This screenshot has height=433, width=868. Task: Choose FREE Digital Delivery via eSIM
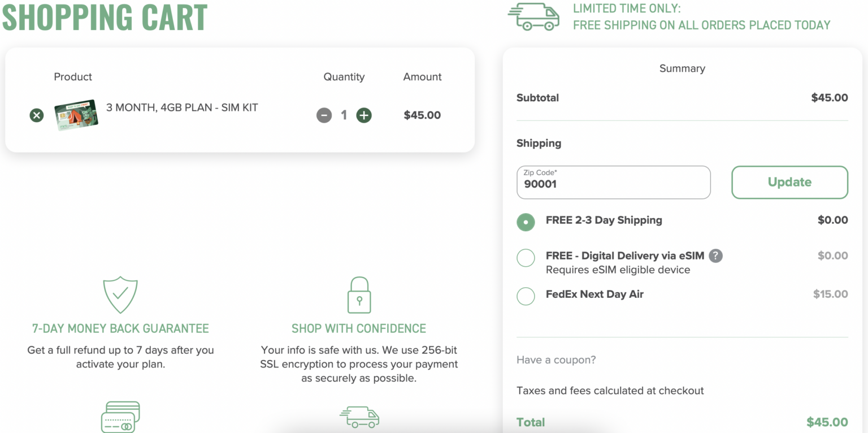(526, 258)
